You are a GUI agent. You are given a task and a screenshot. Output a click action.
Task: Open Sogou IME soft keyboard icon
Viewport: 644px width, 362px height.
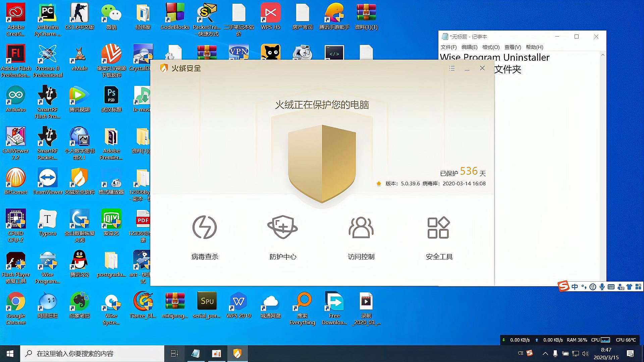click(611, 287)
